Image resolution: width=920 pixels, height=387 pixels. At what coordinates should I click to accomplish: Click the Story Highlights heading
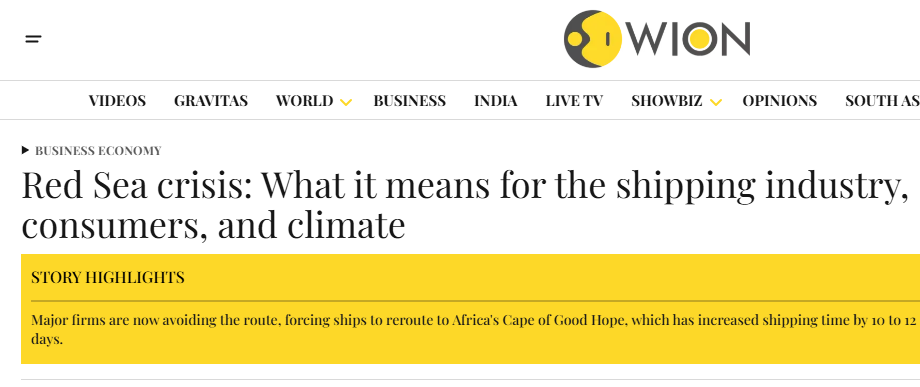108,277
